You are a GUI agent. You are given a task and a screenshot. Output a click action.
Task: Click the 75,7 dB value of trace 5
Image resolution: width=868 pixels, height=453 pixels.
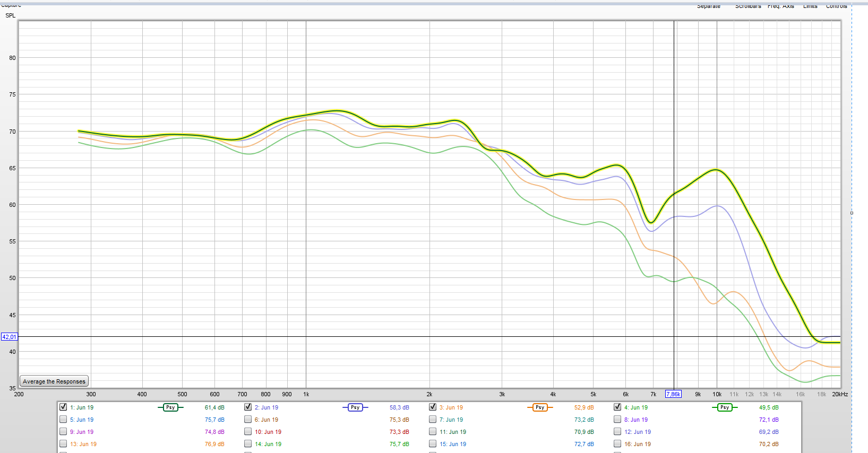point(214,420)
